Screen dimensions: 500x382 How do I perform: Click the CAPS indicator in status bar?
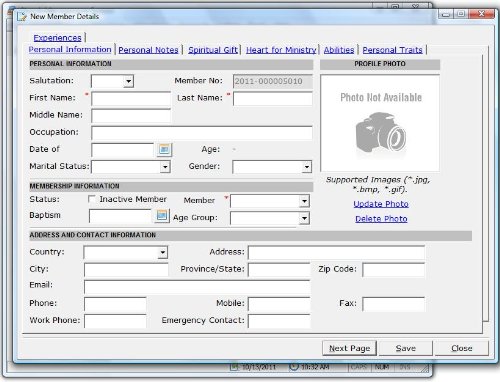tap(359, 367)
